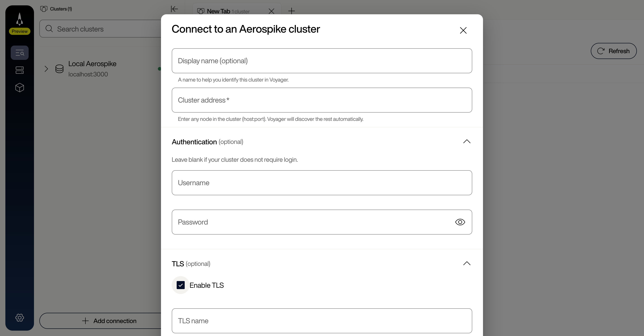Image resolution: width=644 pixels, height=336 pixels.
Task: Show the password with the eye icon
Action: [460, 222]
